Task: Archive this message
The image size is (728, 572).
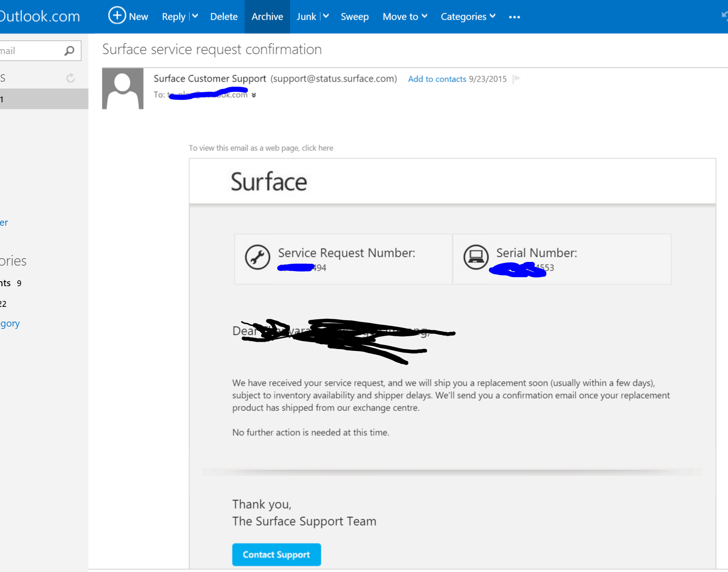Action: 267,17
